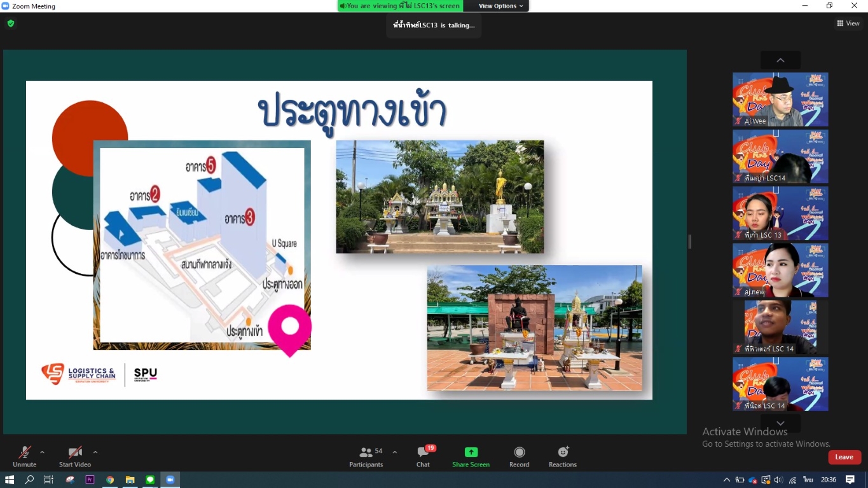Show next participant thumbnails with down arrow
The image size is (868, 488).
[780, 423]
